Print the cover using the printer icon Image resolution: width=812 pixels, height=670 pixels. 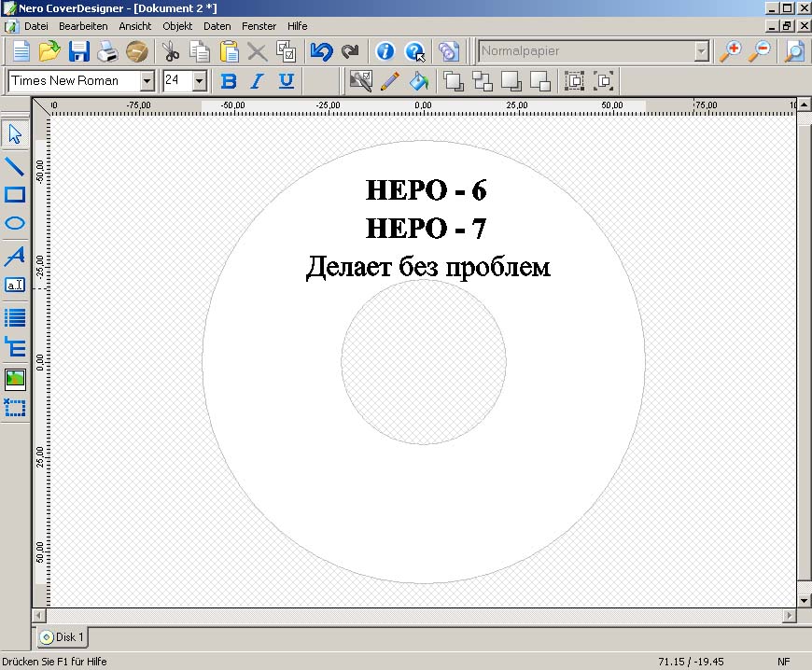coord(107,51)
